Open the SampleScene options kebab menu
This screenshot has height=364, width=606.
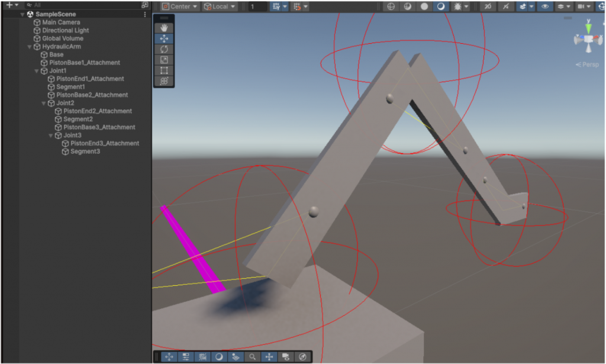click(x=146, y=14)
